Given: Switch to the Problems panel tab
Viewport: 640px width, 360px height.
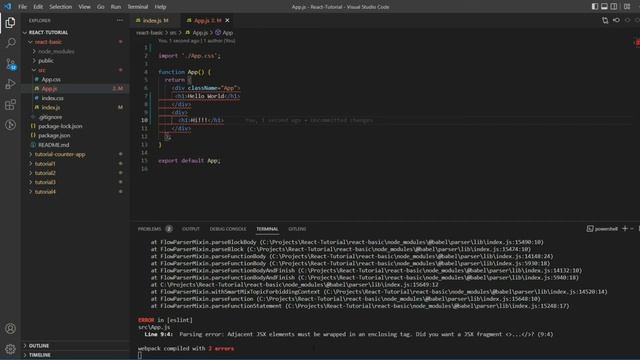Looking at the screenshot, I should 149,229.
